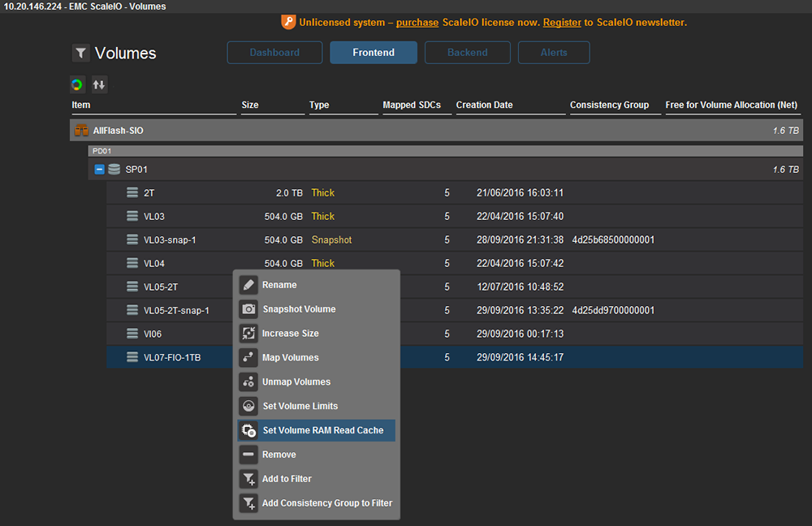
Task: Open the Dashboard view
Action: pos(274,52)
